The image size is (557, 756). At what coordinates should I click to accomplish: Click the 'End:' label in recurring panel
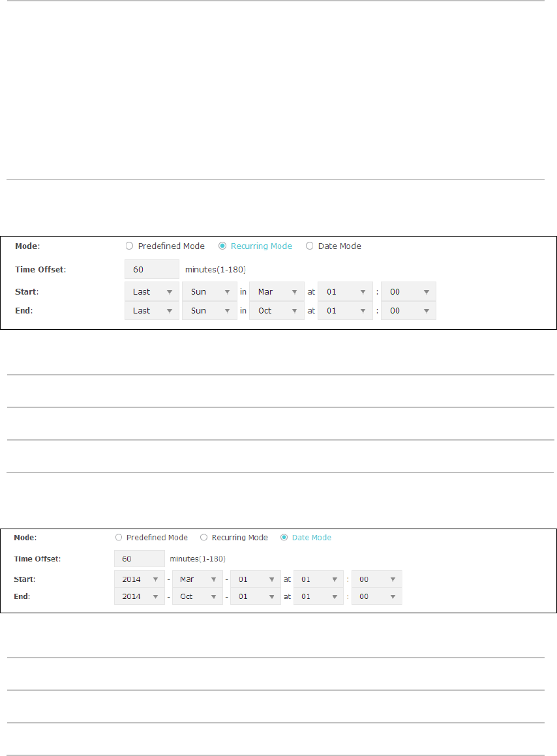click(23, 310)
